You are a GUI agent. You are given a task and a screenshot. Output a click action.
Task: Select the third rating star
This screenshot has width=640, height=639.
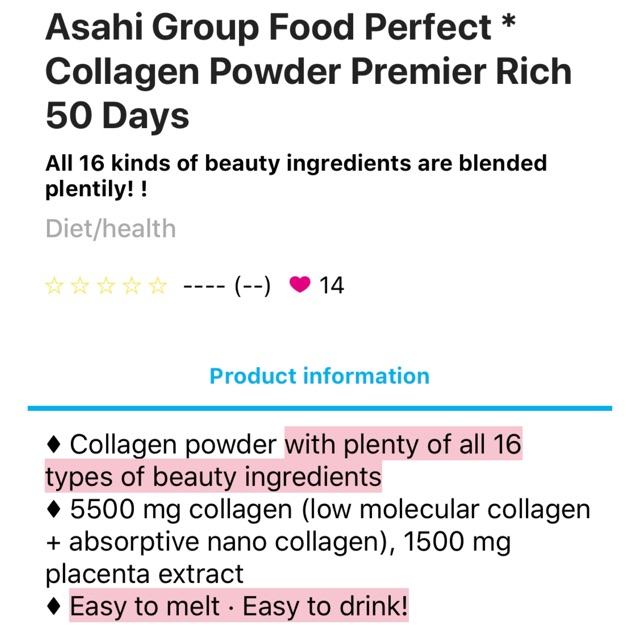tap(106, 285)
